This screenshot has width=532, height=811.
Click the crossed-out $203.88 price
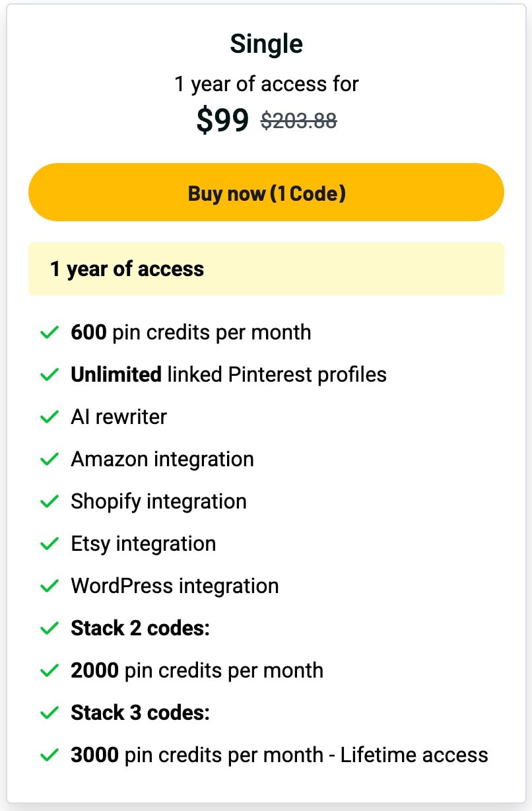coord(299,120)
